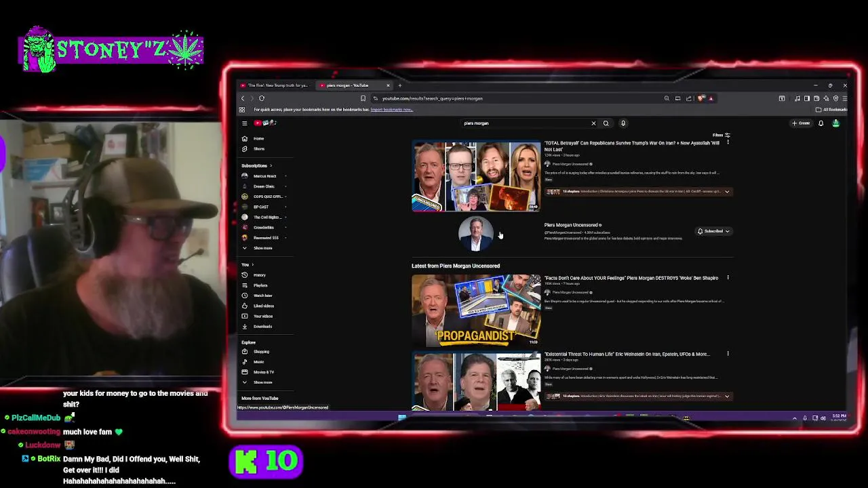868x488 pixels.
Task: Open Marcus React subscription
Action: tap(264, 176)
